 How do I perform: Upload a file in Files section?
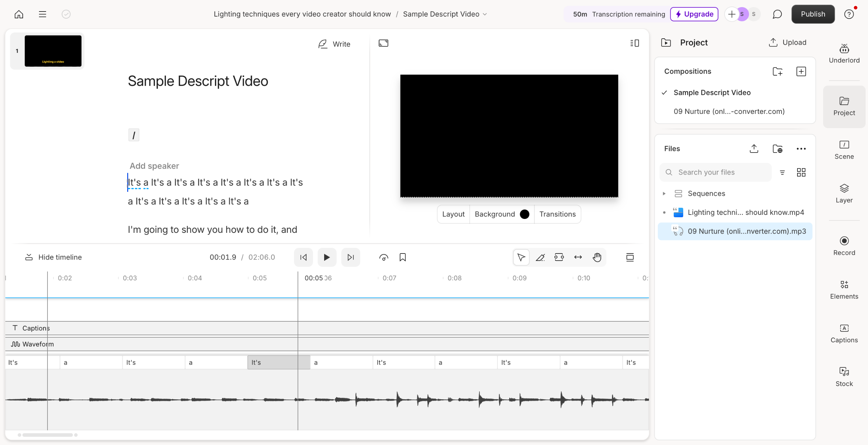pyautogui.click(x=754, y=149)
